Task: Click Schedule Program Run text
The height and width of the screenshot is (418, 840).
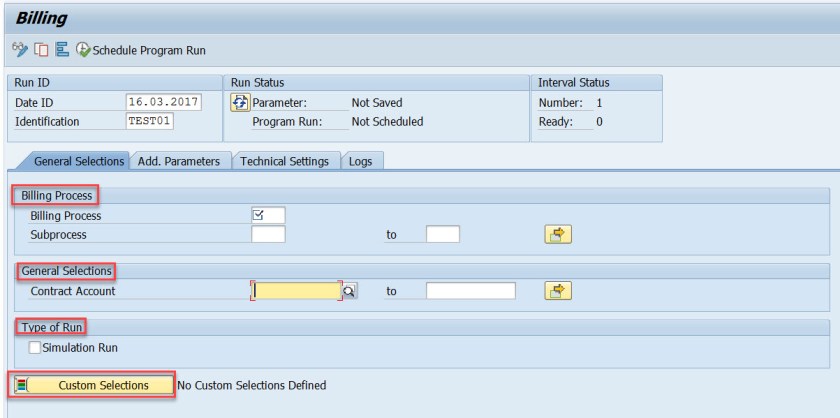Action: (149, 50)
